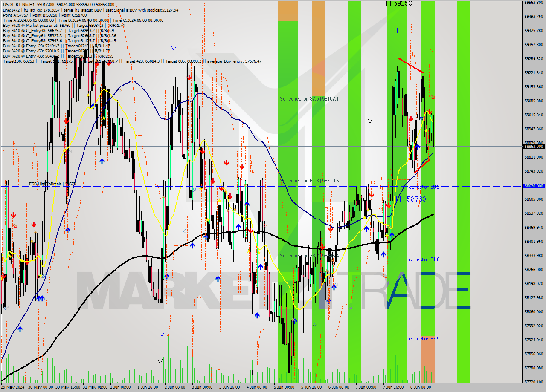This screenshot has height=392, width=546.
Task: Click the 'Target100: 60253' text
Action: pyautogui.click(x=18, y=61)
